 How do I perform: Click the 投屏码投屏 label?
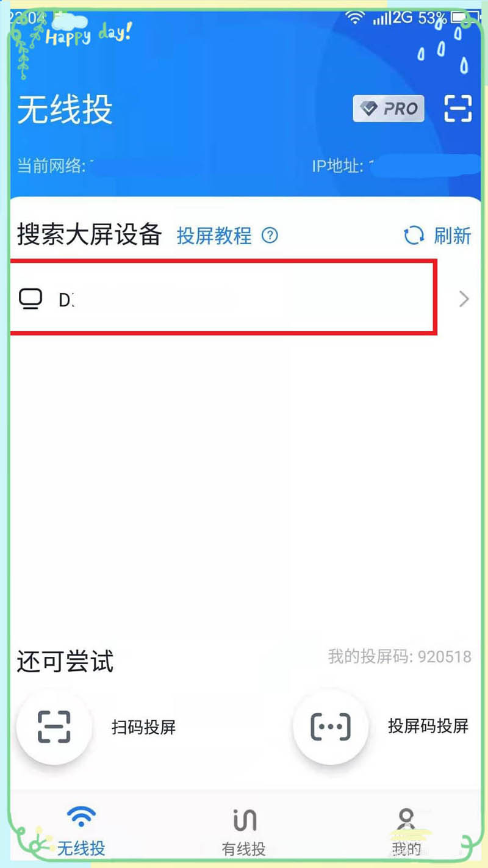[x=428, y=726]
